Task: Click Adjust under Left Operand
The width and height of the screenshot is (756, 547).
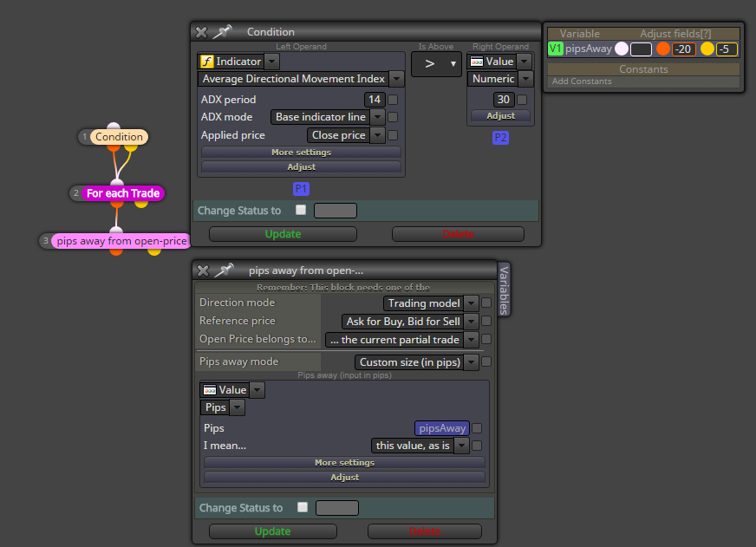Action: [x=302, y=166]
